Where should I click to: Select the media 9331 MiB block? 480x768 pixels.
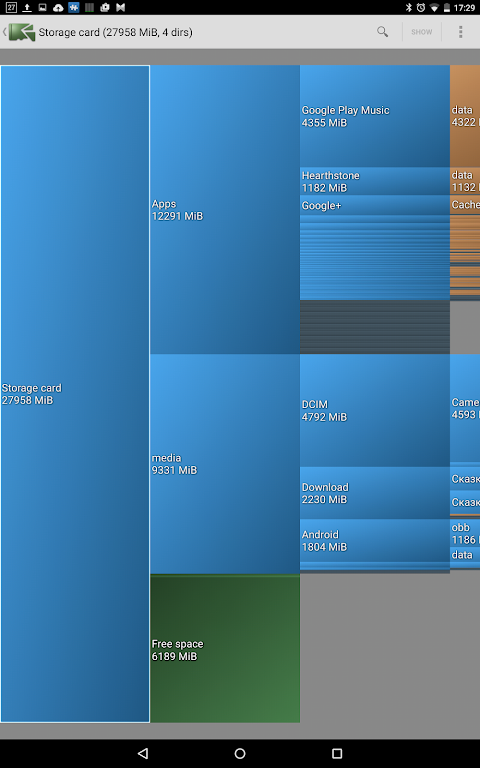225,464
